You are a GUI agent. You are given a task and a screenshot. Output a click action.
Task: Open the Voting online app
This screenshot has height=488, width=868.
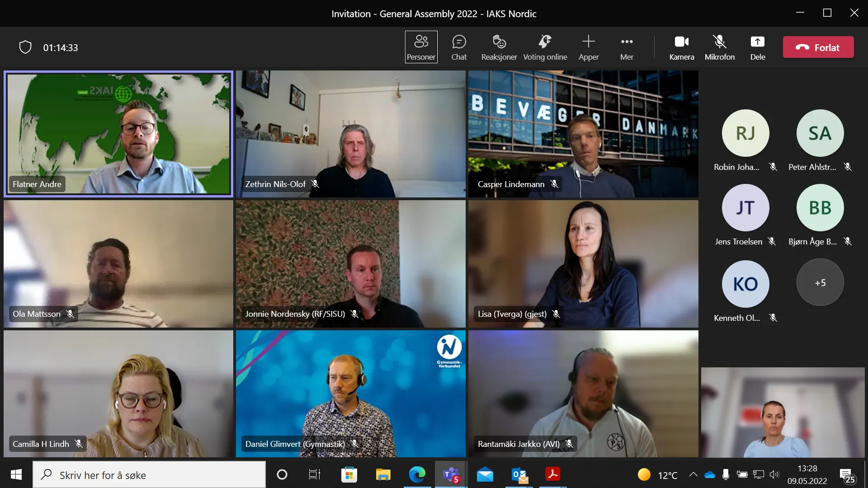[545, 47]
